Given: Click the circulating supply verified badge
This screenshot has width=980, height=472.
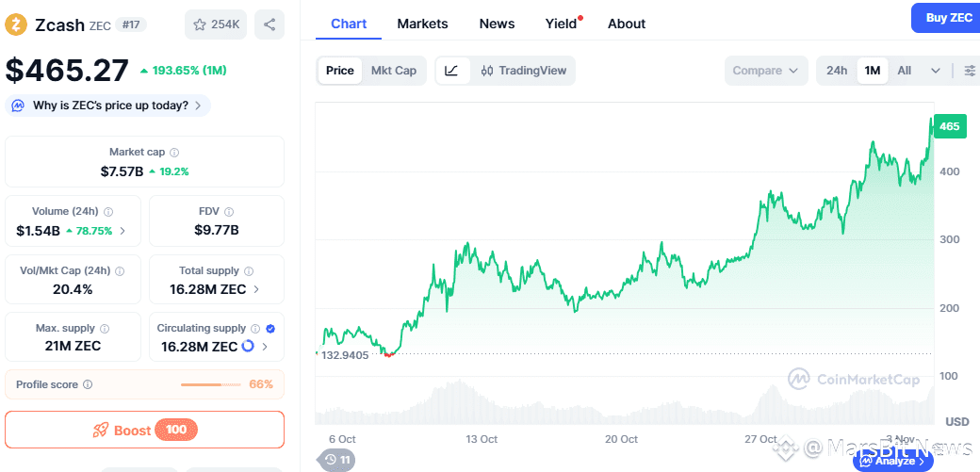Looking at the screenshot, I should click(270, 328).
